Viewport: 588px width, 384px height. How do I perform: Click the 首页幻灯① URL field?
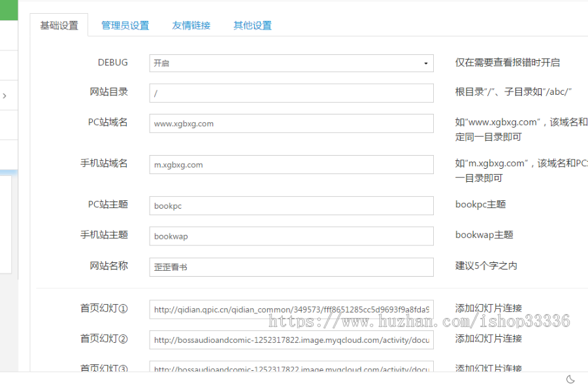click(x=291, y=309)
